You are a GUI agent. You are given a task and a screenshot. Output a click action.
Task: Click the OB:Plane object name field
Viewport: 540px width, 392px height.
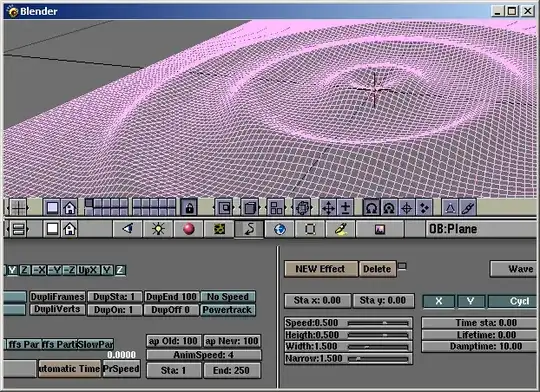[481, 229]
